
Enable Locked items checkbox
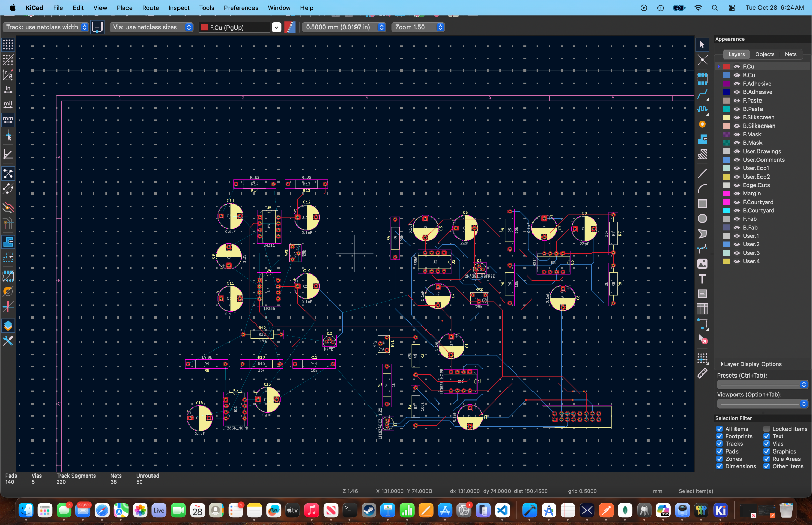[766, 429]
